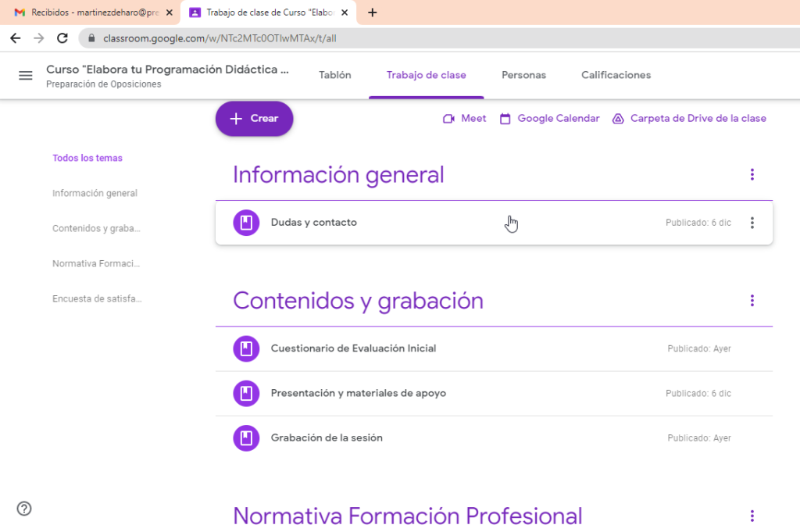Click Publicado: 6 dic on Presentación row
The height and width of the screenshot is (532, 800).
click(698, 394)
